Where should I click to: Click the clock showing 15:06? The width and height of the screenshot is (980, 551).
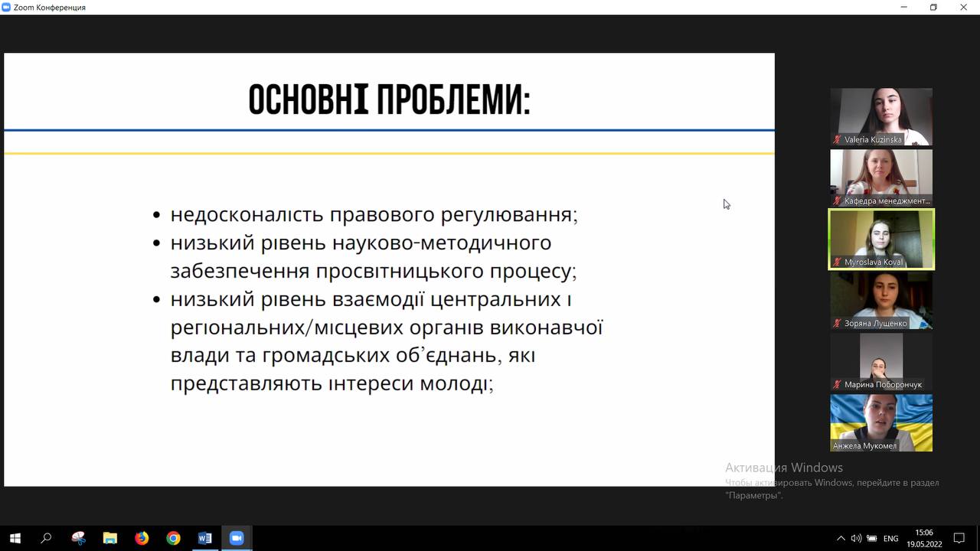click(924, 538)
